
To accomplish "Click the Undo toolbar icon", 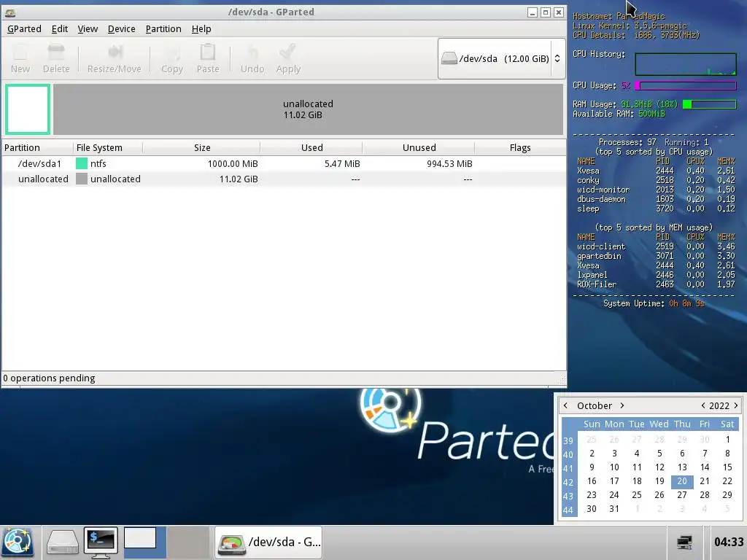I will click(x=252, y=58).
